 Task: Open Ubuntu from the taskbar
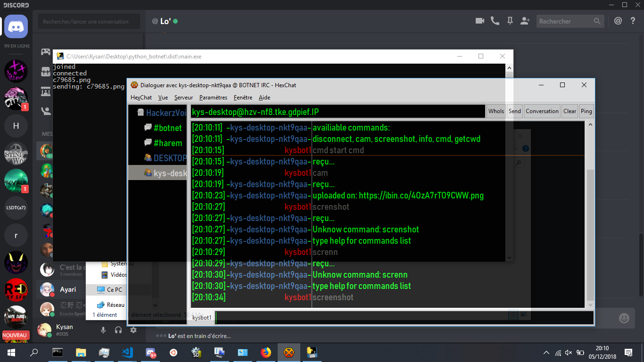point(173,352)
